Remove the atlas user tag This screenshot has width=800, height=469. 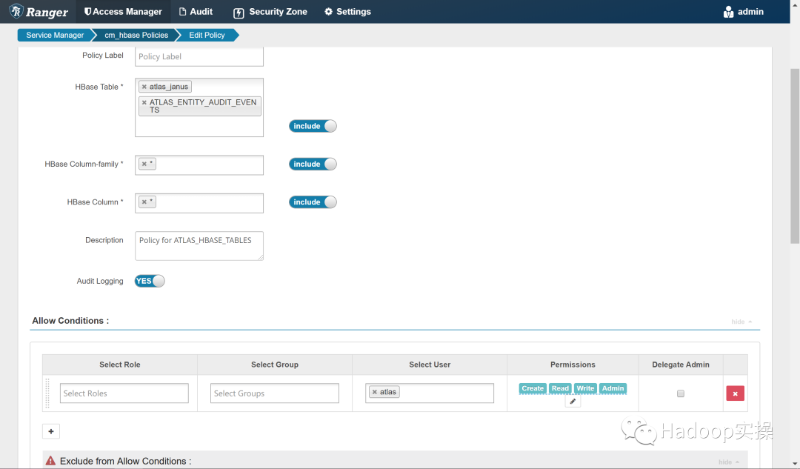coord(374,392)
